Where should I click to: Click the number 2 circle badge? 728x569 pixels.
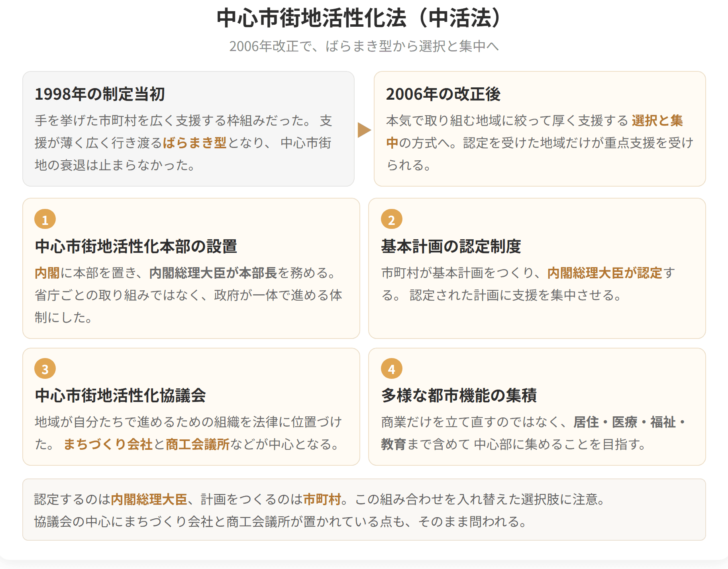tap(392, 219)
